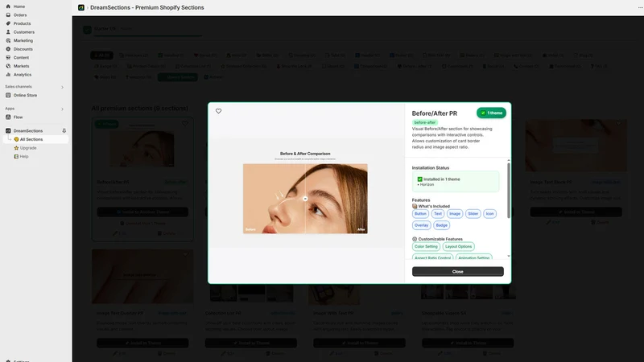Click the dialog's vertical scrollbar thumb
644x362 pixels.
click(509, 190)
